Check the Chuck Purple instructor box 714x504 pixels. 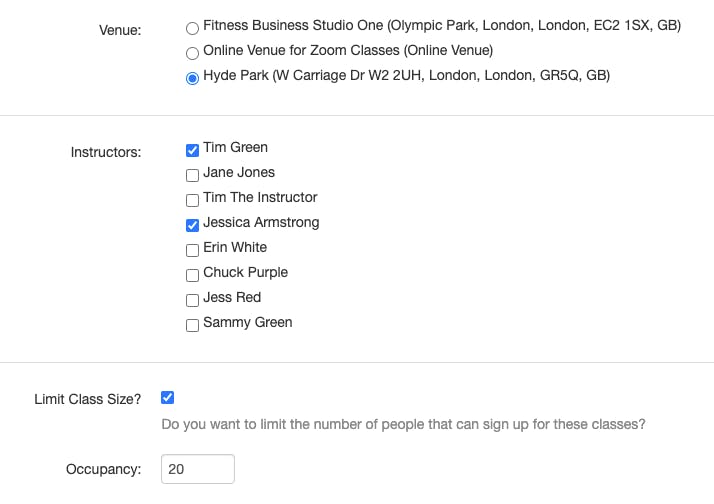tap(192, 275)
